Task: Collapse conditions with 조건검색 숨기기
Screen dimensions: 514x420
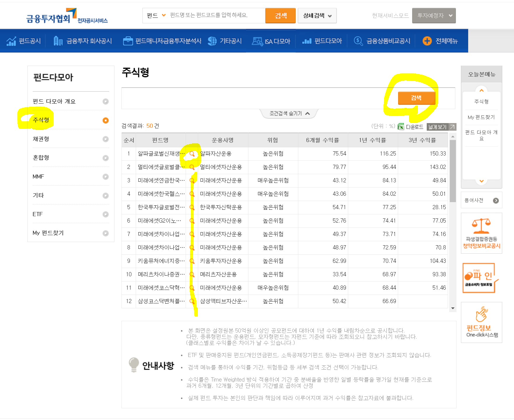Action: 289,113
